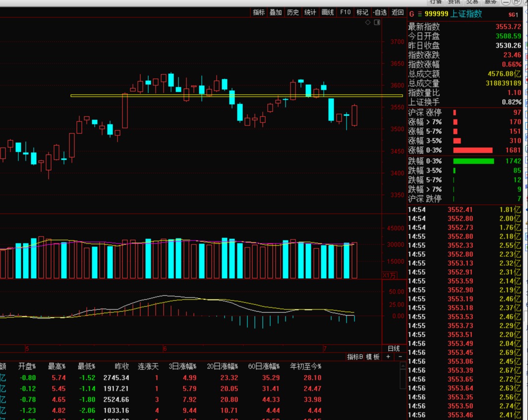Viewport: 528px width, 420px height.
Task: Toggle the 标记 mark option
Action: (x=362, y=12)
